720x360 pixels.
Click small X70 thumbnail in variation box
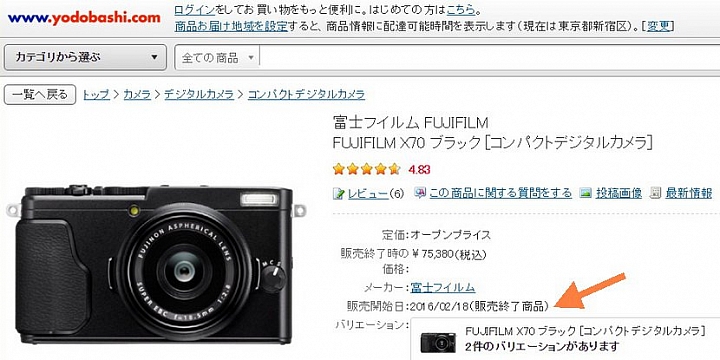pyautogui.click(x=439, y=342)
